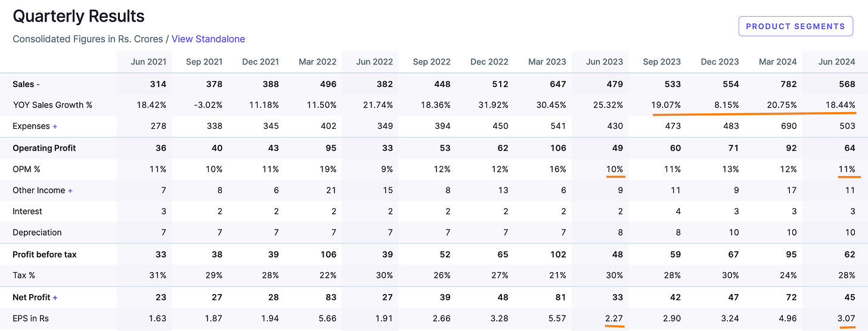
Task: Select the Operating Profit row label
Action: pyautogui.click(x=44, y=148)
